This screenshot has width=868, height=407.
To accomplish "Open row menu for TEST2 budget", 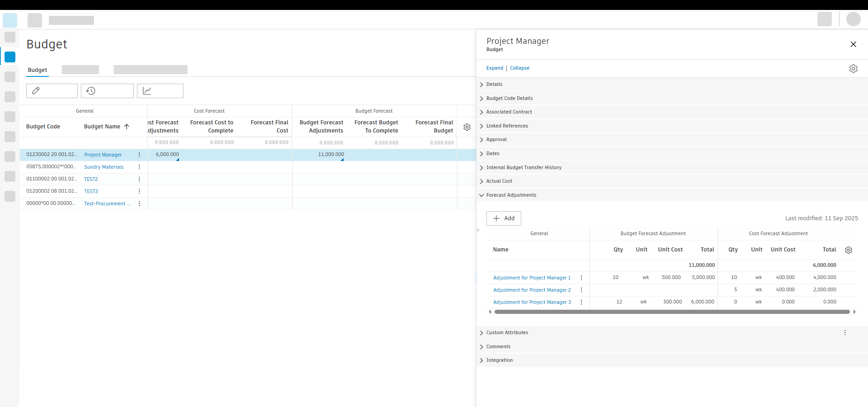I will [x=139, y=179].
